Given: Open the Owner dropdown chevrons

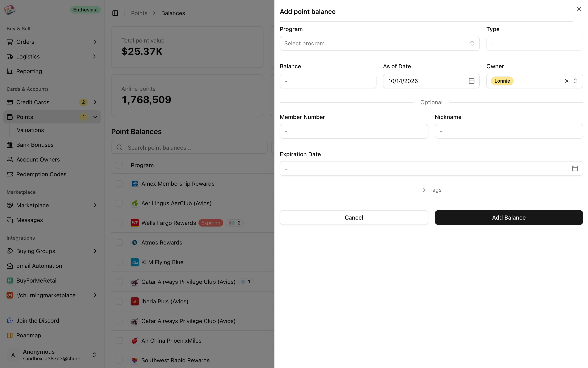Looking at the screenshot, I should (575, 81).
